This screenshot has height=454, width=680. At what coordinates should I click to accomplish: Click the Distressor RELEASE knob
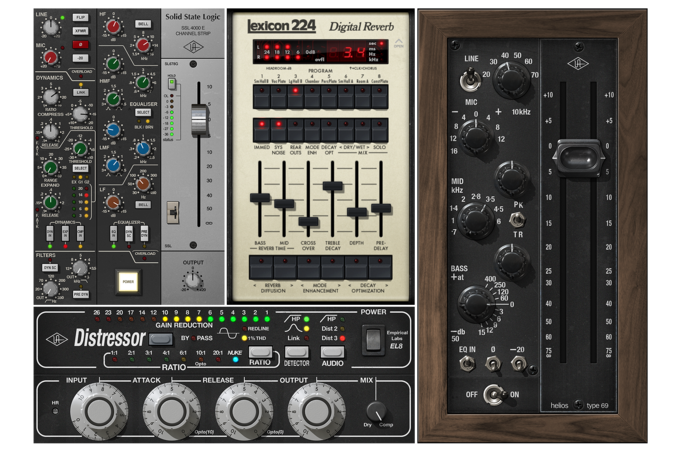click(x=245, y=412)
